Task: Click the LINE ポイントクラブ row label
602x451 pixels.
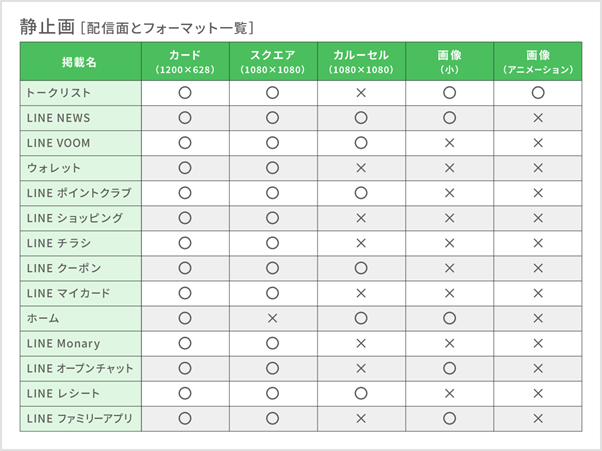Action: [79, 192]
